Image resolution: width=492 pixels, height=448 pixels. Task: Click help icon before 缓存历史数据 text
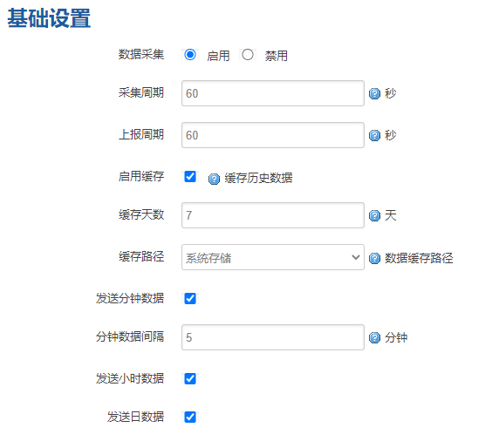214,179
